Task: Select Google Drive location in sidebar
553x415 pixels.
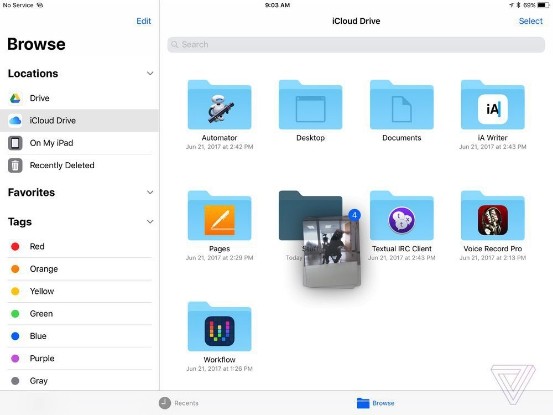Action: coord(80,98)
